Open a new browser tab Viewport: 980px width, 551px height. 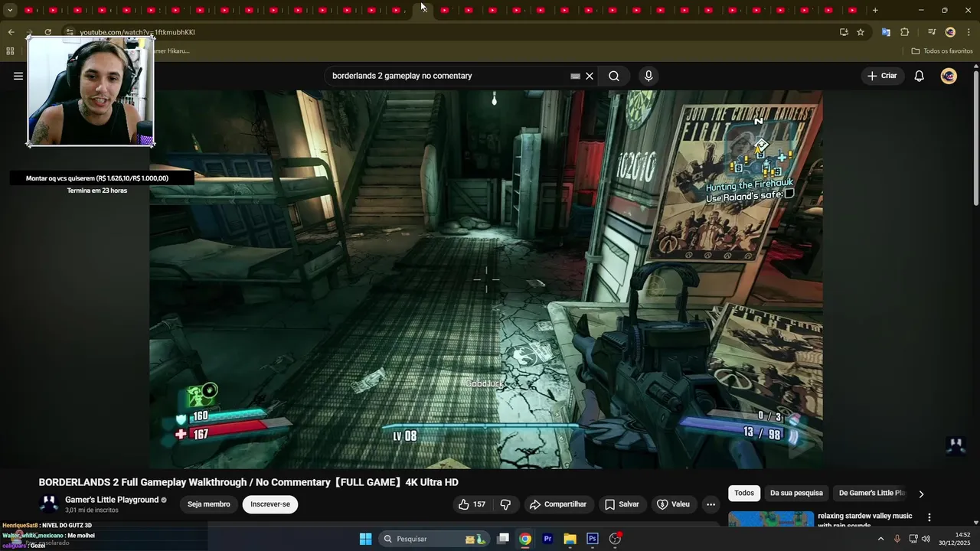coord(875,10)
